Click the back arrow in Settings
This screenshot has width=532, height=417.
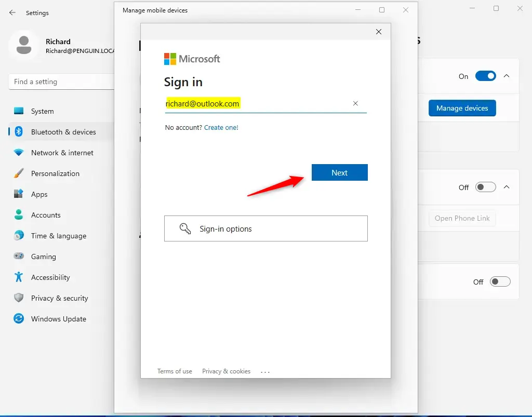(x=12, y=12)
